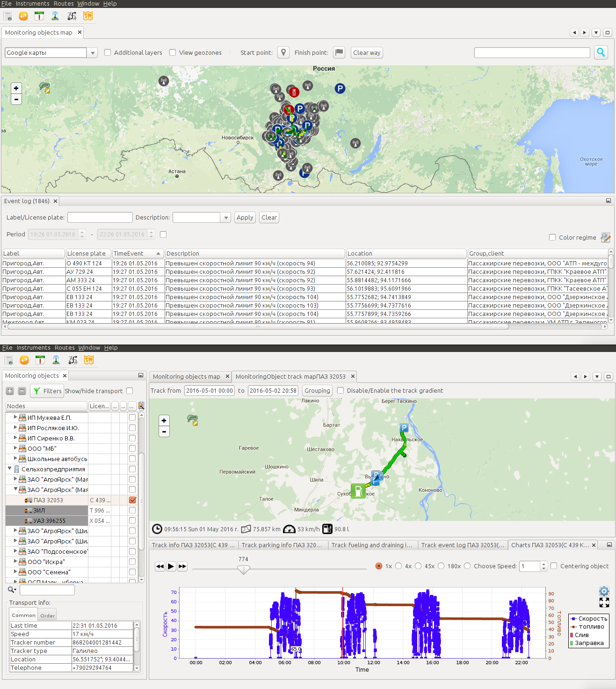The image size is (616, 689).
Task: Click the Grouping button
Action: pos(317,390)
